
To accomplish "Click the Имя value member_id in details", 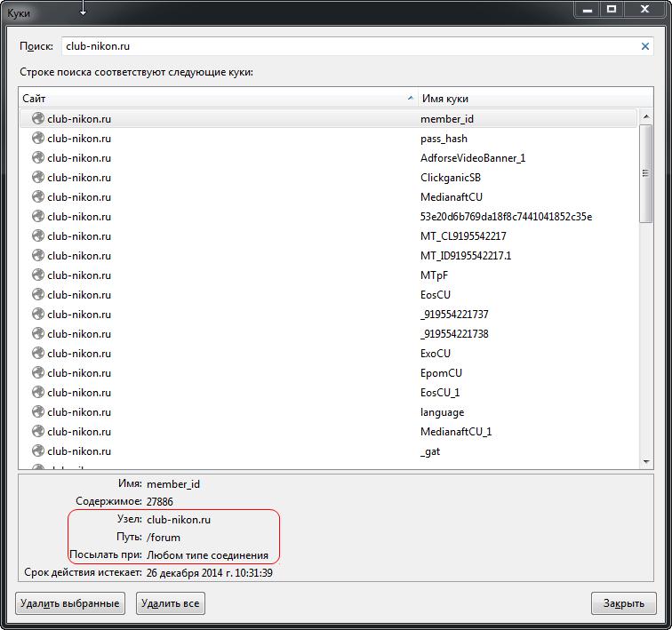I will (173, 484).
